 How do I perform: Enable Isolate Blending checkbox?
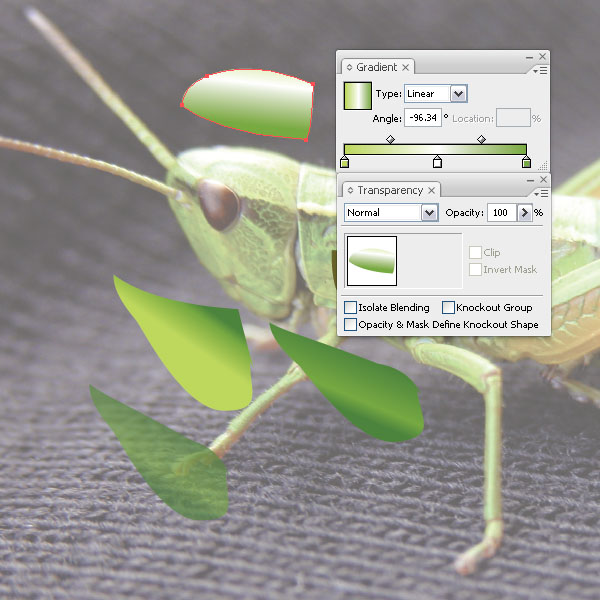point(351,307)
